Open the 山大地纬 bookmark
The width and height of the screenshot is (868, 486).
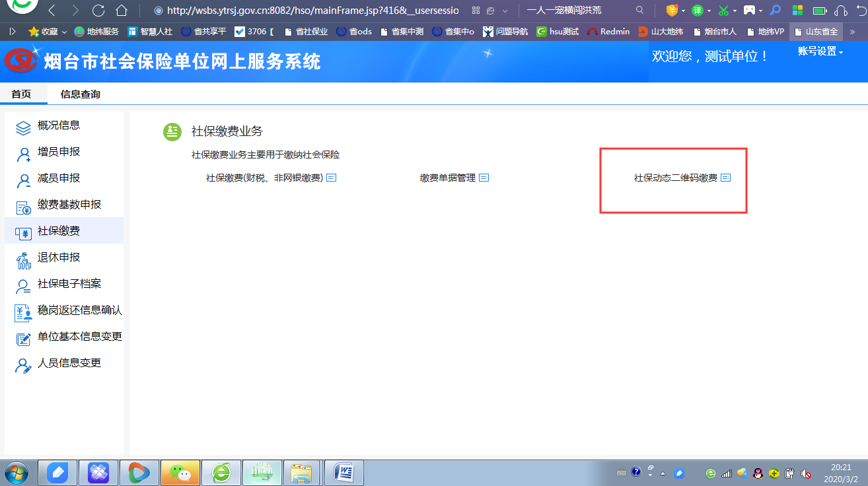tap(661, 32)
